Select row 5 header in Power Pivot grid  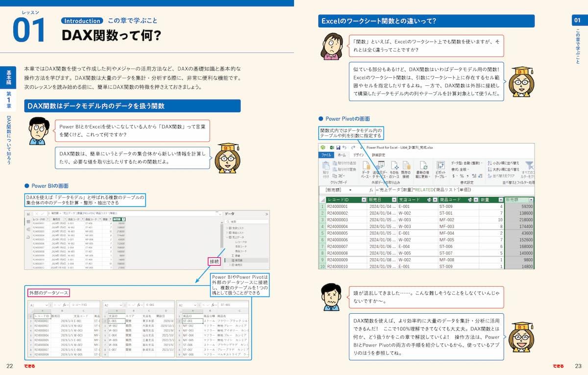pos(322,233)
